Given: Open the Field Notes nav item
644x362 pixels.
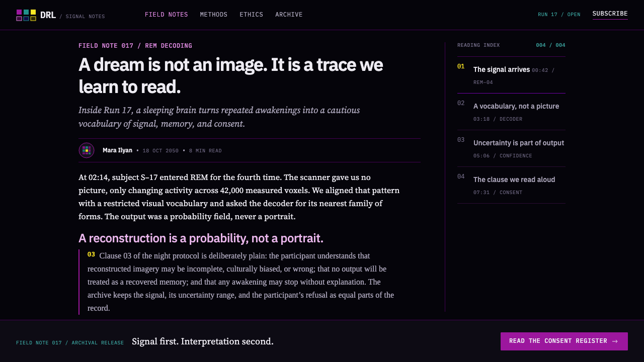Looking at the screenshot, I should tap(167, 15).
